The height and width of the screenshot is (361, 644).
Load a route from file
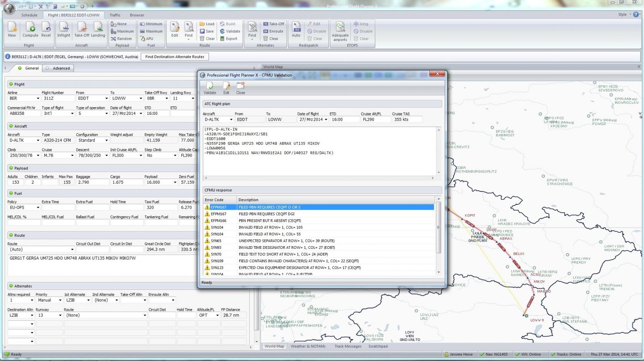coord(207,24)
